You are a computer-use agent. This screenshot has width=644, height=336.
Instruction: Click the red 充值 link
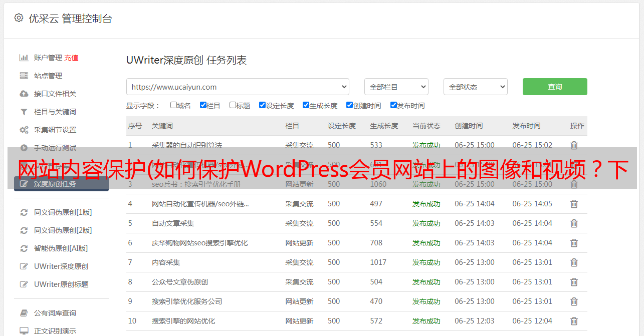[x=71, y=58]
